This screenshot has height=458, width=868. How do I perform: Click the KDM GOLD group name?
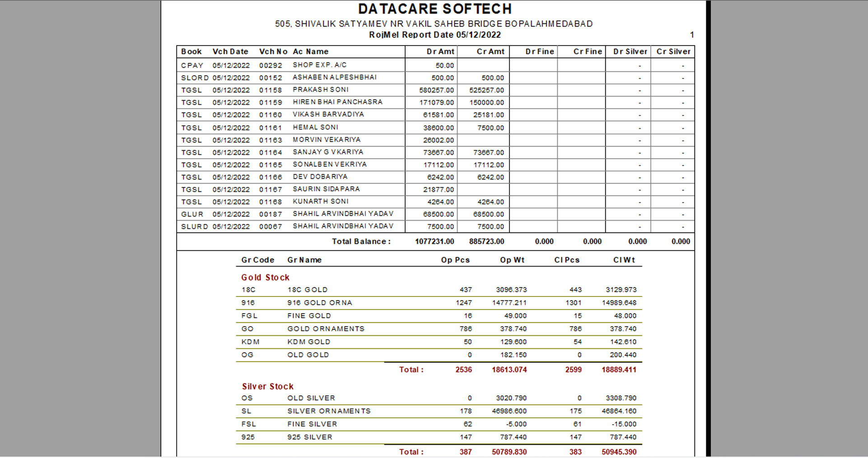(308, 342)
